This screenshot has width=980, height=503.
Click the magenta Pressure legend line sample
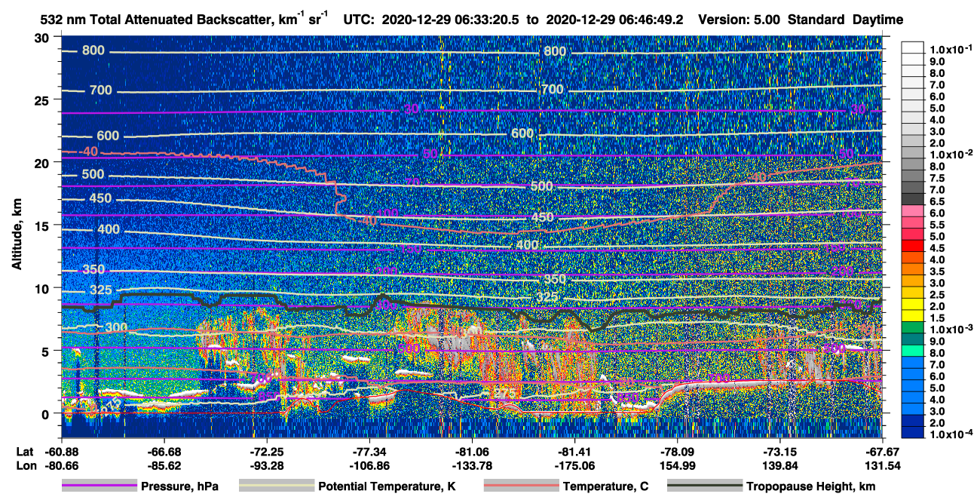[99, 486]
